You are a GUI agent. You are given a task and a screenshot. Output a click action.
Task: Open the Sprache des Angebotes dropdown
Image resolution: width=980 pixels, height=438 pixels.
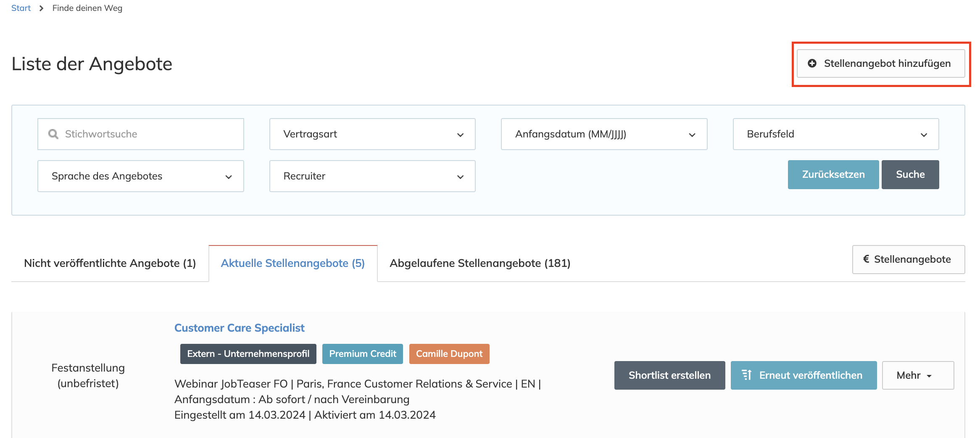click(x=140, y=176)
